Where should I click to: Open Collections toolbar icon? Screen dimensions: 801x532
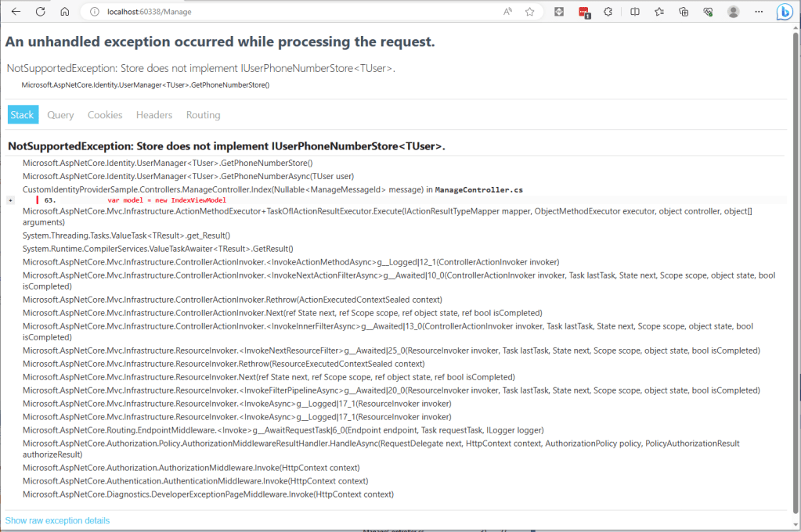click(x=684, y=12)
